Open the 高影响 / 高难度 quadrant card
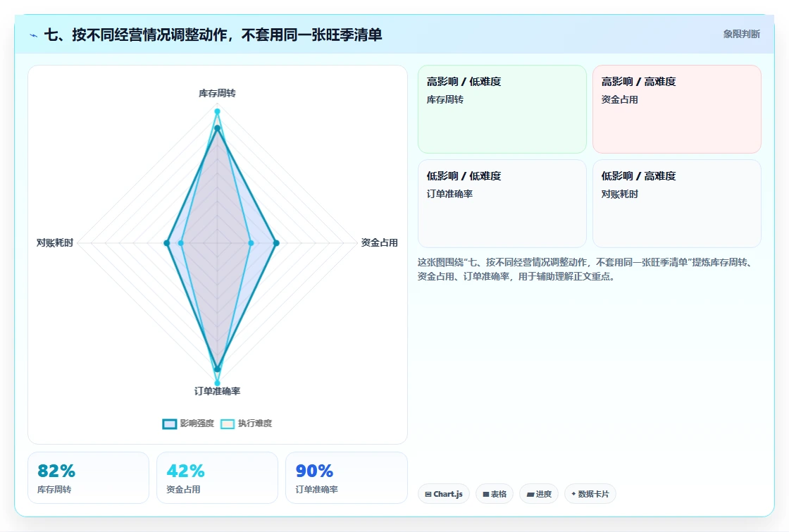Viewport: 789px width, 532px height. (x=677, y=109)
